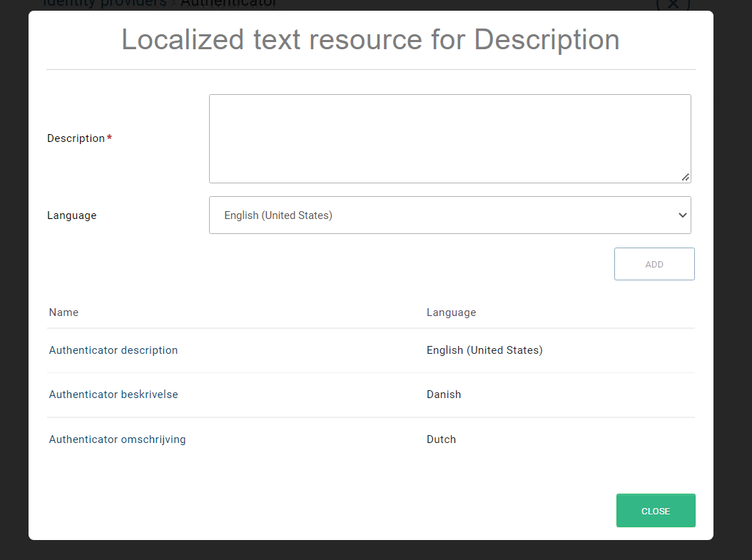The height and width of the screenshot is (560, 752).
Task: Click the Dutch language cell
Action: 441,439
